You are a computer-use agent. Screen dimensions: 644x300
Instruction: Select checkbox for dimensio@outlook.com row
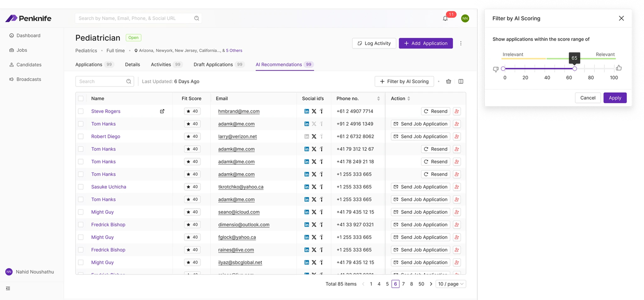point(81,225)
